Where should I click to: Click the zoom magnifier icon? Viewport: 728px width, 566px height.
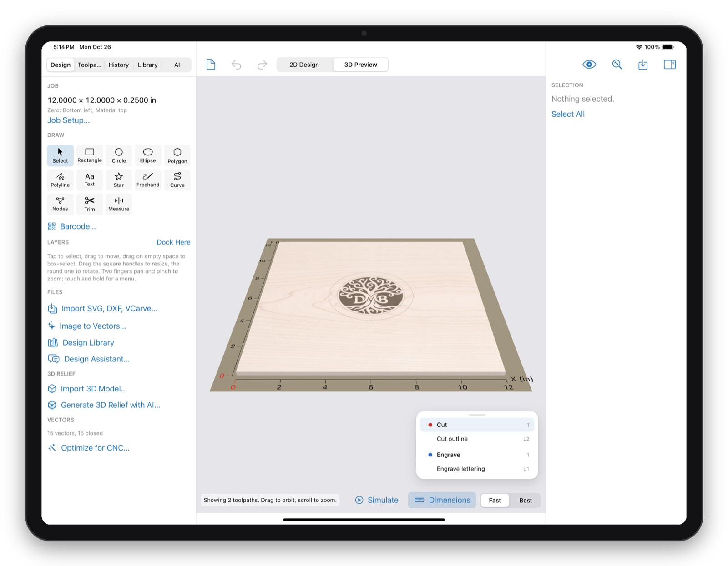point(617,65)
